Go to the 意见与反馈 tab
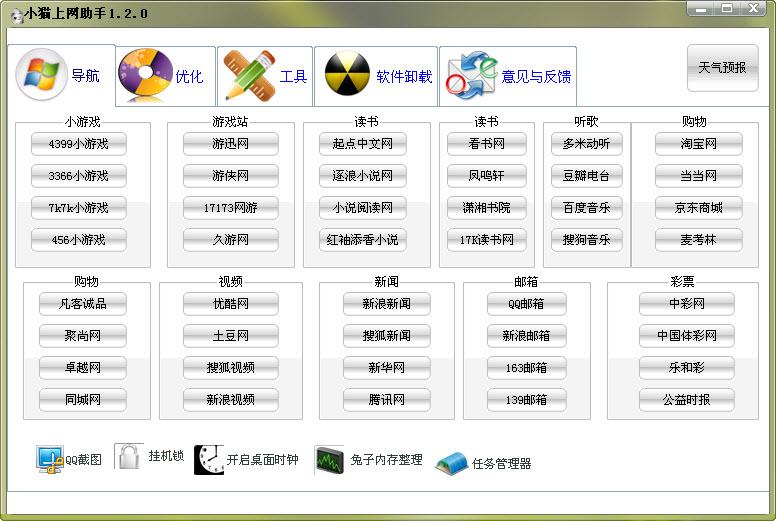 coord(508,76)
